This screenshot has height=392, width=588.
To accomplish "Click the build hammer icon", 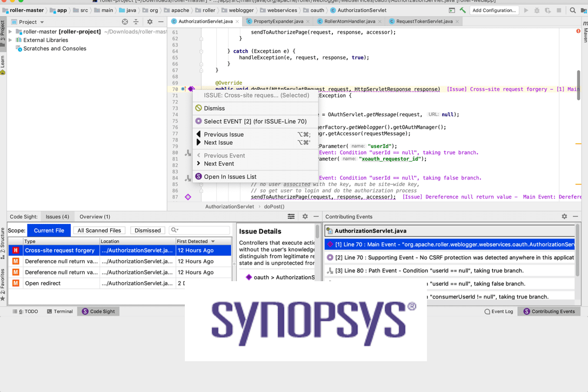I will (463, 10).
